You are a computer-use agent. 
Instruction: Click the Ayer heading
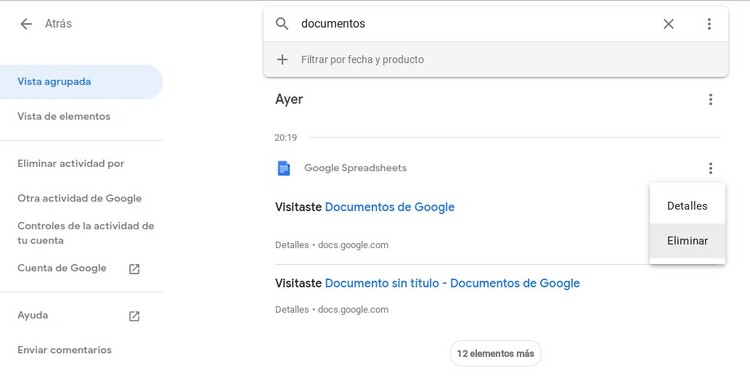point(289,100)
